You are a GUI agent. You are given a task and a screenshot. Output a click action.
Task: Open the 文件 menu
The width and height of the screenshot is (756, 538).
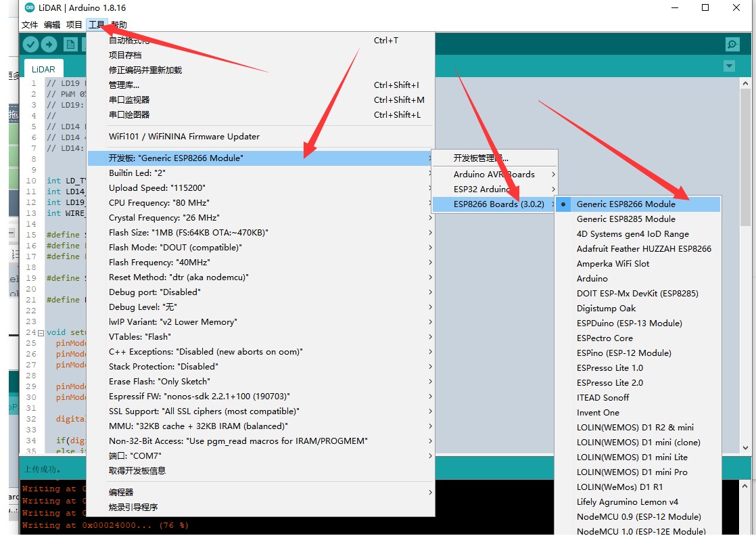pos(30,24)
